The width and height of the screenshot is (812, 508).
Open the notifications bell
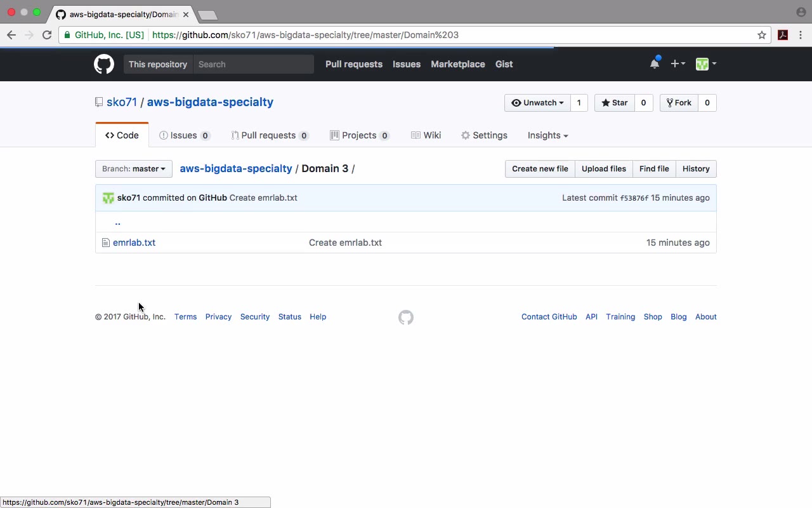[x=655, y=63]
